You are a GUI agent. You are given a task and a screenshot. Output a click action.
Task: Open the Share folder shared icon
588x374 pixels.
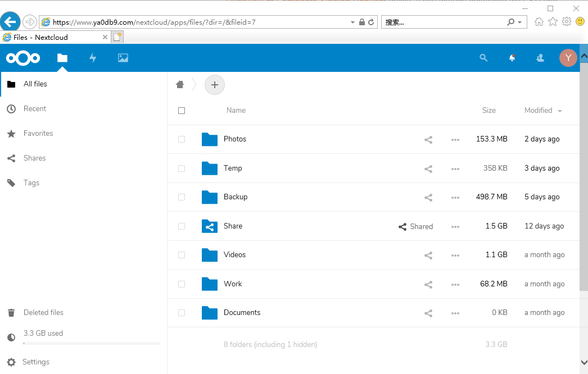[210, 226]
